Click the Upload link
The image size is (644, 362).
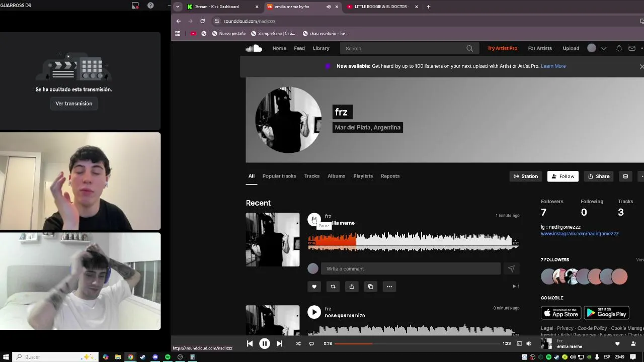coord(571,48)
